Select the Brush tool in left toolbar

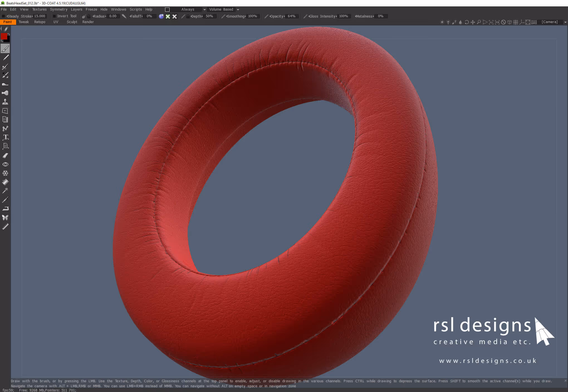pyautogui.click(x=5, y=49)
